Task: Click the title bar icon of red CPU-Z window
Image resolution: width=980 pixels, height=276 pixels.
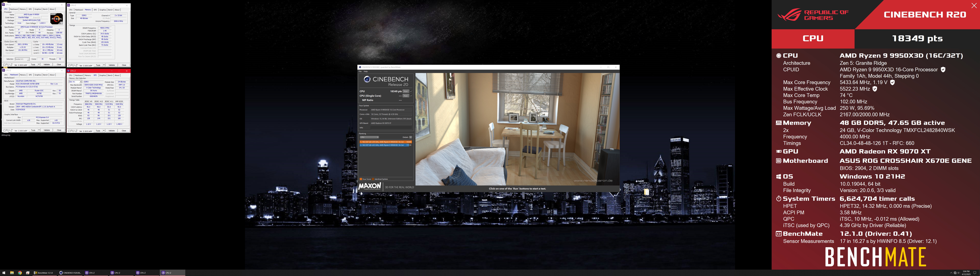Action: coord(69,71)
